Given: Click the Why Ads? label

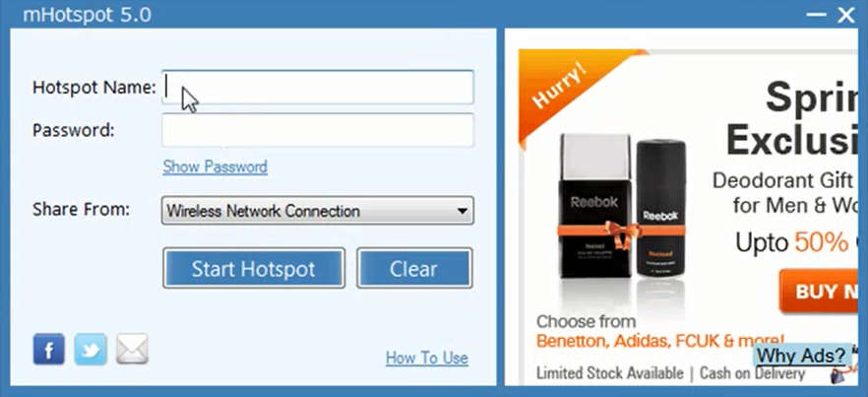Looking at the screenshot, I should tap(801, 355).
